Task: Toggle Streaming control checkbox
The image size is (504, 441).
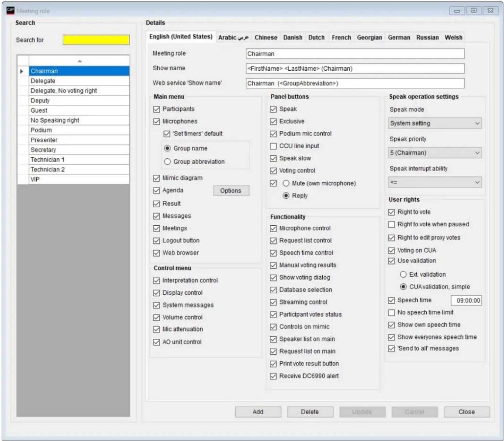Action: [273, 302]
